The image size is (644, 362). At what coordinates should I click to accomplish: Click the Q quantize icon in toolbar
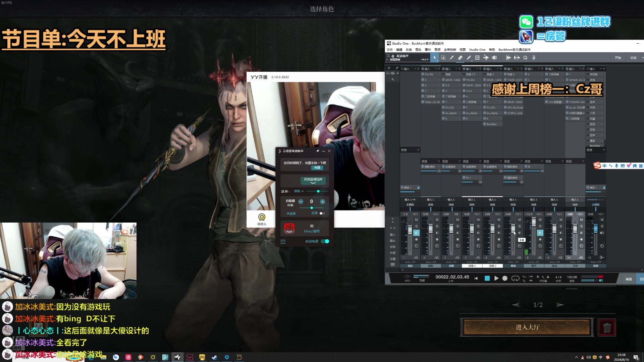tap(525, 58)
